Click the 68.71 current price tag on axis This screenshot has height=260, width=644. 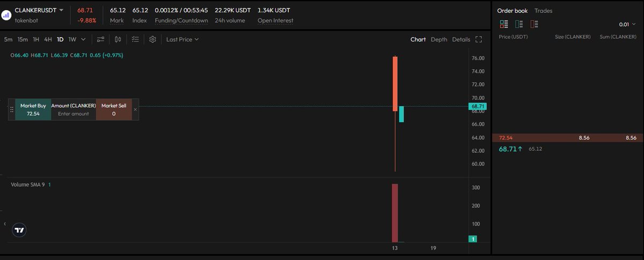[478, 107]
